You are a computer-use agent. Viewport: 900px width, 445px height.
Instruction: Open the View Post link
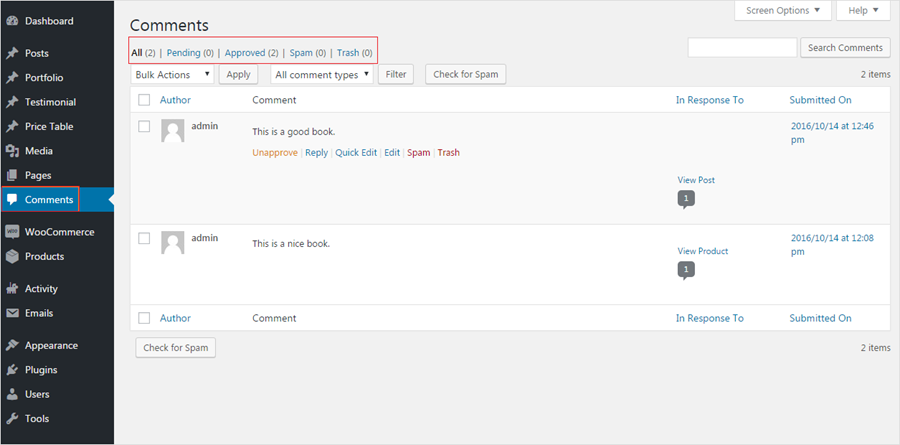696,180
